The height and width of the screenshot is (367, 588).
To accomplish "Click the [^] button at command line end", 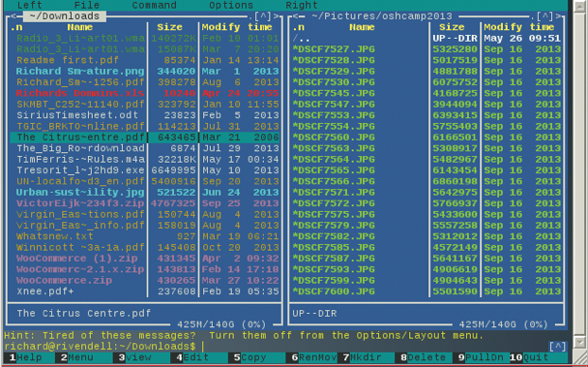I will point(557,347).
